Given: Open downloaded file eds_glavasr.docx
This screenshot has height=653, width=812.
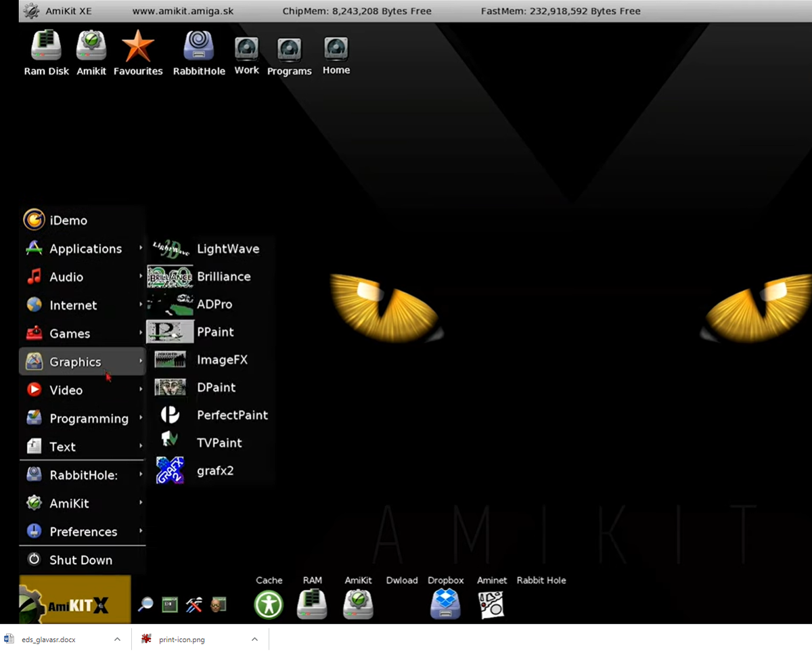Looking at the screenshot, I should [48, 639].
